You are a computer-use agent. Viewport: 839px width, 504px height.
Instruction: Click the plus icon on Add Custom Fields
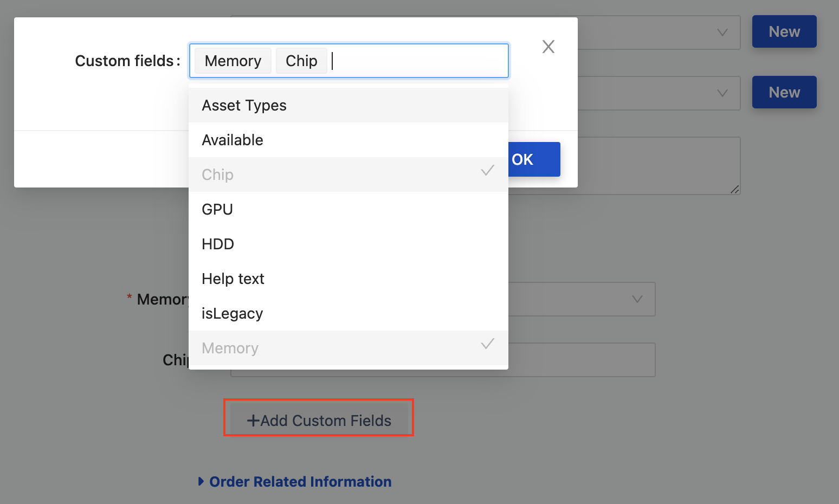253,420
